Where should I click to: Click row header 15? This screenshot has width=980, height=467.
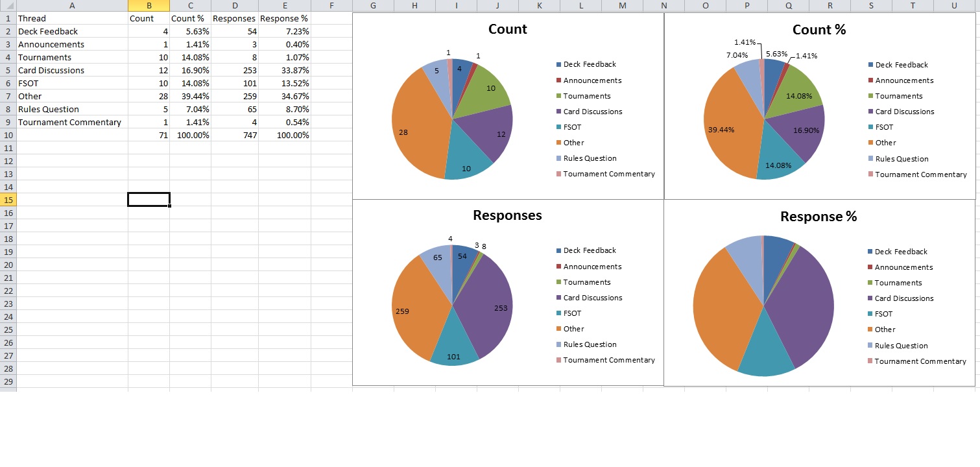point(8,200)
